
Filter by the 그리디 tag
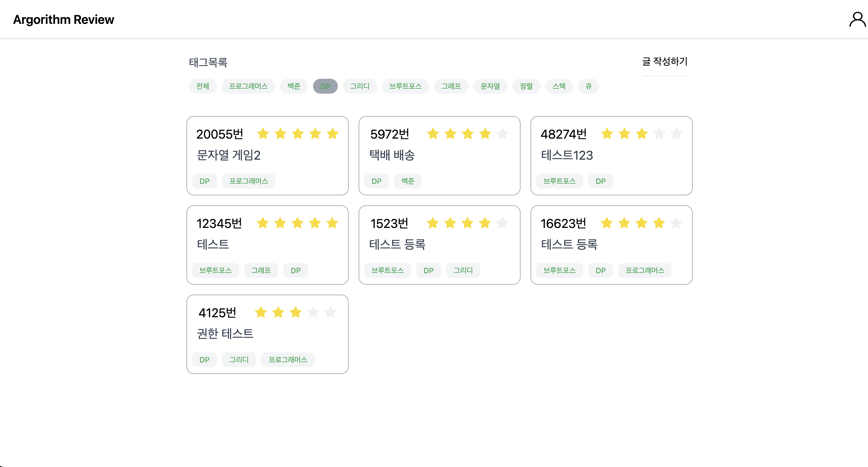click(360, 86)
